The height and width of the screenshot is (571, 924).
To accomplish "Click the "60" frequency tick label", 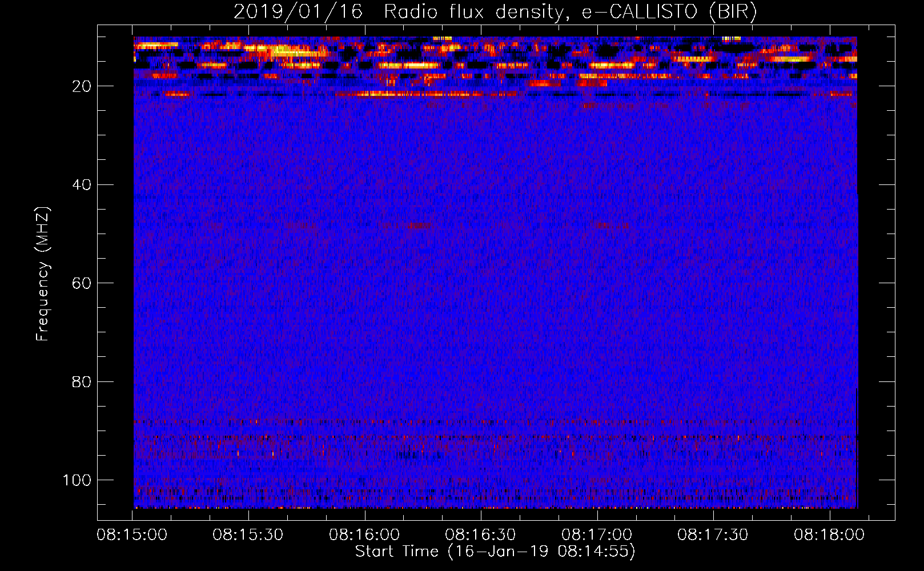I will (x=82, y=283).
